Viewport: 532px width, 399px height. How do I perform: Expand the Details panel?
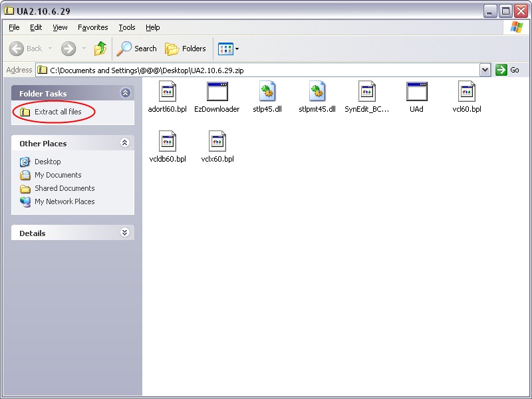[x=124, y=233]
